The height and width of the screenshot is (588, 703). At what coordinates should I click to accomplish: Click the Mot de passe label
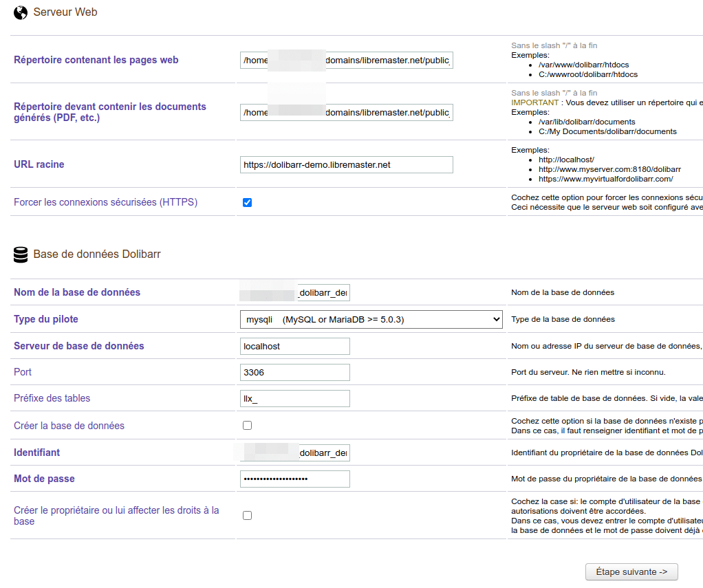click(x=44, y=479)
